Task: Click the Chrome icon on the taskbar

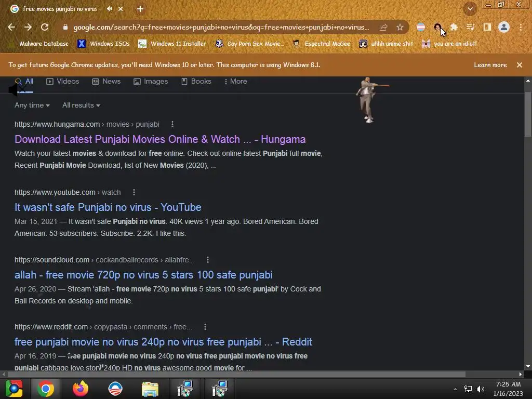Action: click(x=46, y=389)
